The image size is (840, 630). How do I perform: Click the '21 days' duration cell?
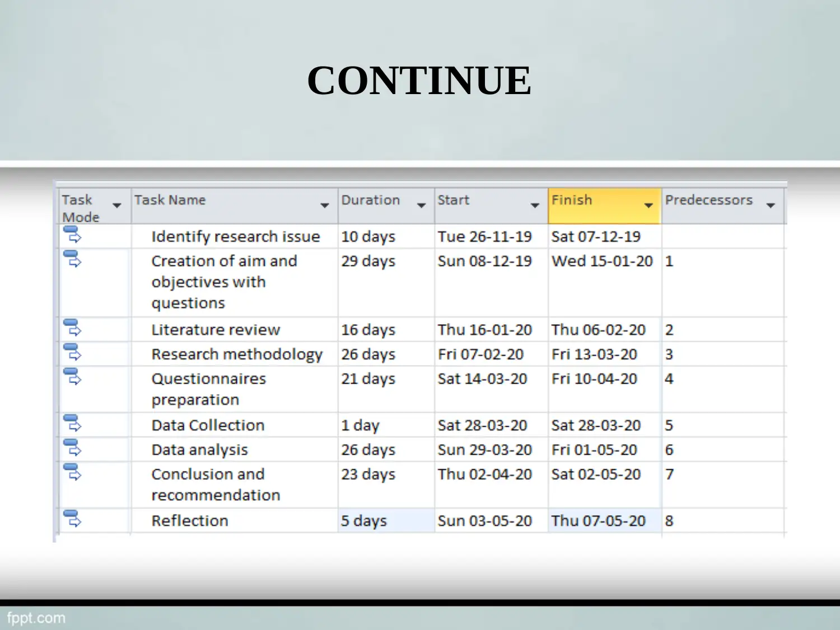click(x=386, y=389)
